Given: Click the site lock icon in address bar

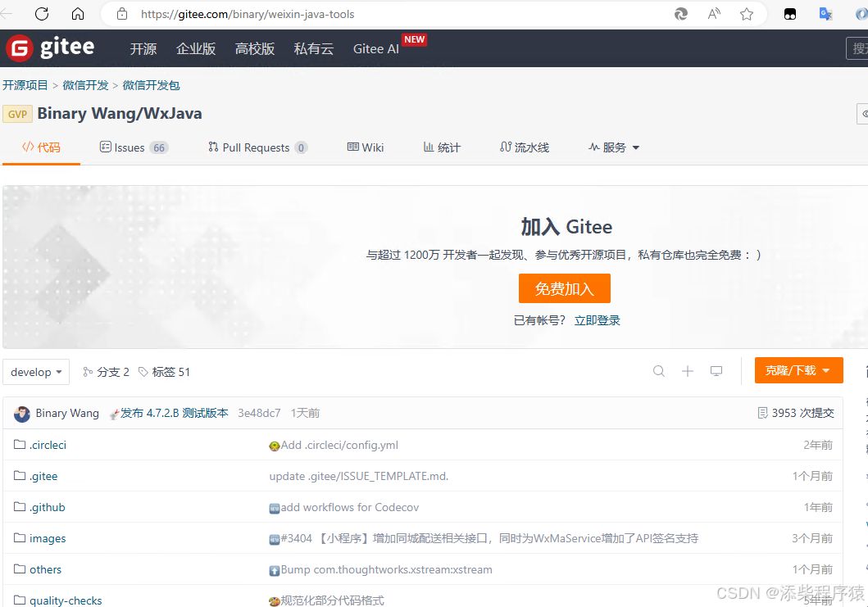Looking at the screenshot, I should coord(122,14).
